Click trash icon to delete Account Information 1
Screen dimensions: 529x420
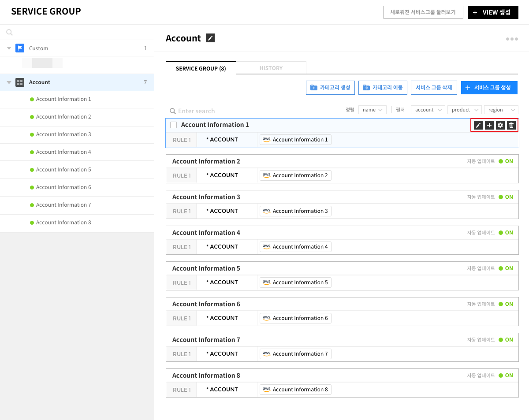[511, 125]
